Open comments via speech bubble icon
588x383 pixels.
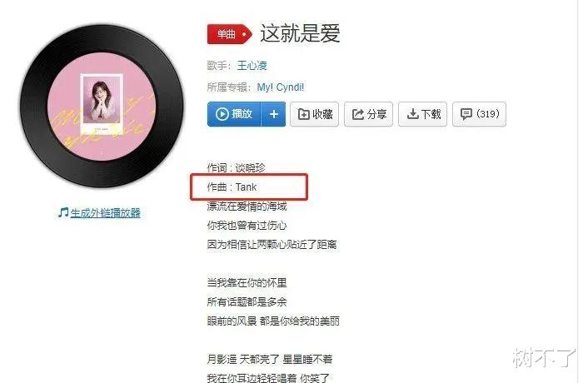[x=466, y=114]
